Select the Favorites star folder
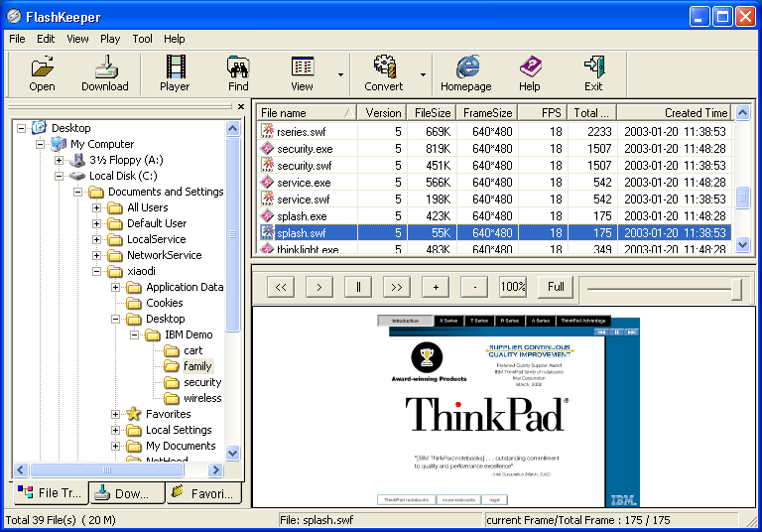This screenshot has height=532, width=762. (134, 414)
